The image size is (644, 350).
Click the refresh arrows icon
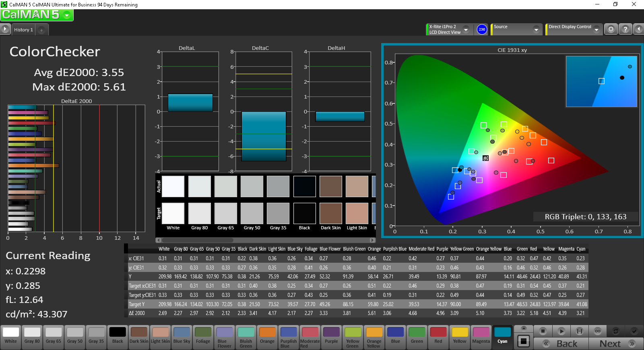coord(616,331)
